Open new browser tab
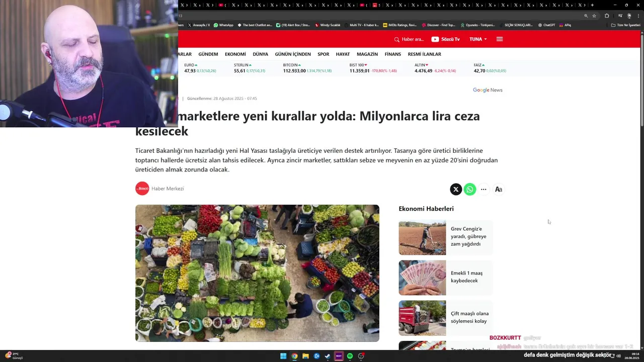The height and width of the screenshot is (362, 644). (x=592, y=5)
